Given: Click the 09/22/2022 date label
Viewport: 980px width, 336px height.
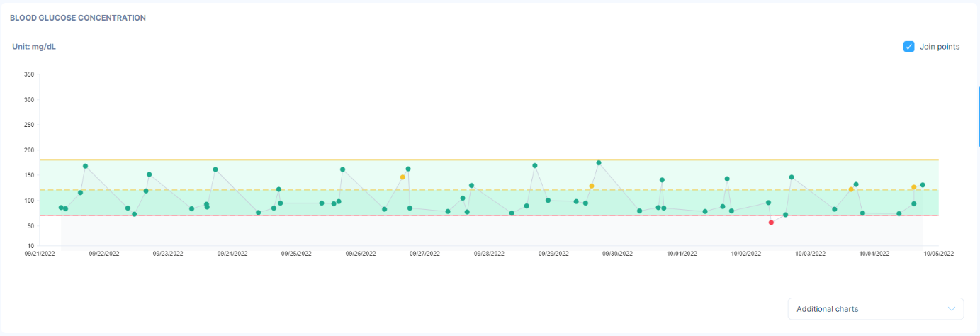Looking at the screenshot, I should (103, 253).
